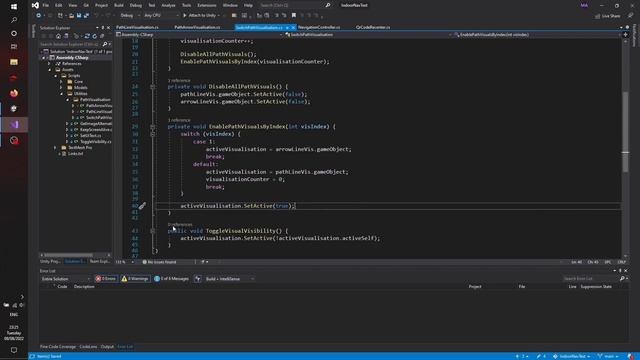640x360 pixels.
Task: Click Solution Explorer sync with active document icon
Action: [x=87, y=36]
